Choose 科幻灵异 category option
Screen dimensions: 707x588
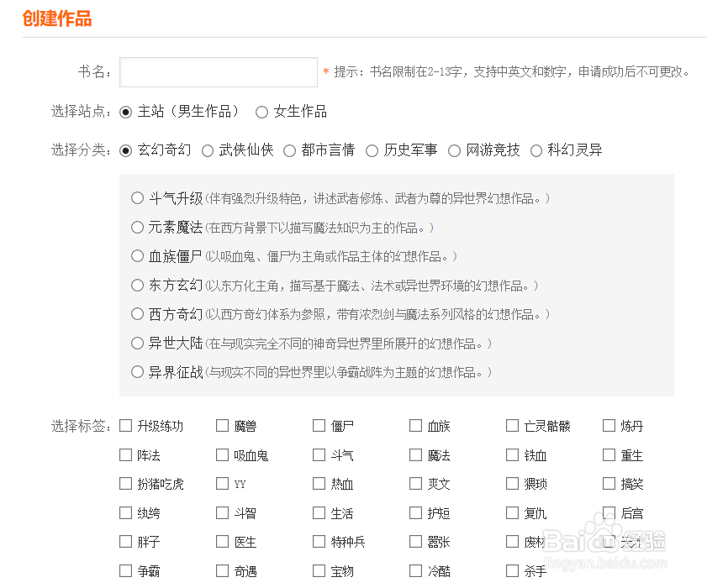[x=536, y=150]
